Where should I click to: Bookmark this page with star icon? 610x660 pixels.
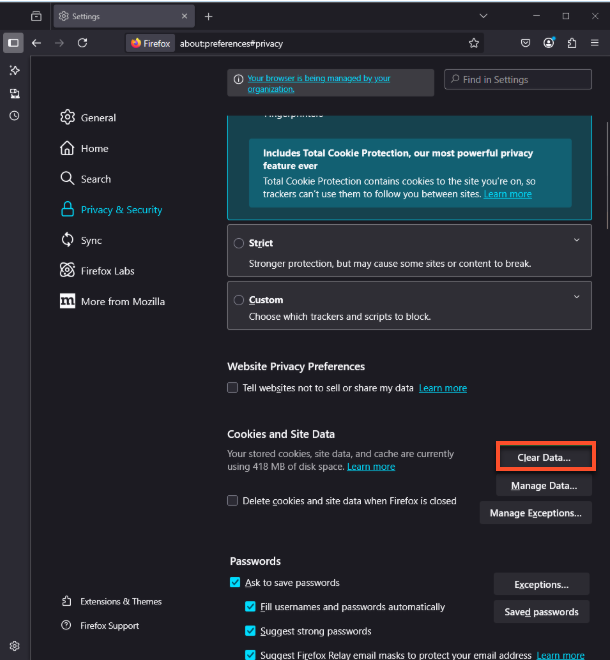point(474,43)
